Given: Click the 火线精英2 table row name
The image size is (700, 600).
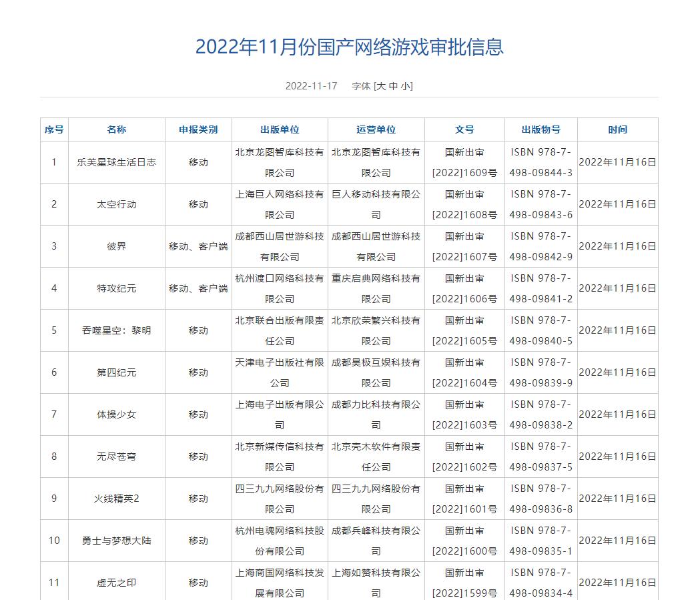Looking at the screenshot, I should click(118, 498).
